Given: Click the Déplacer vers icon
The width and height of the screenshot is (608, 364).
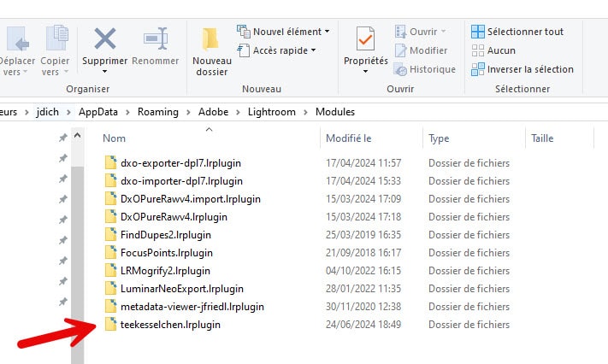Looking at the screenshot, I should tap(17, 38).
